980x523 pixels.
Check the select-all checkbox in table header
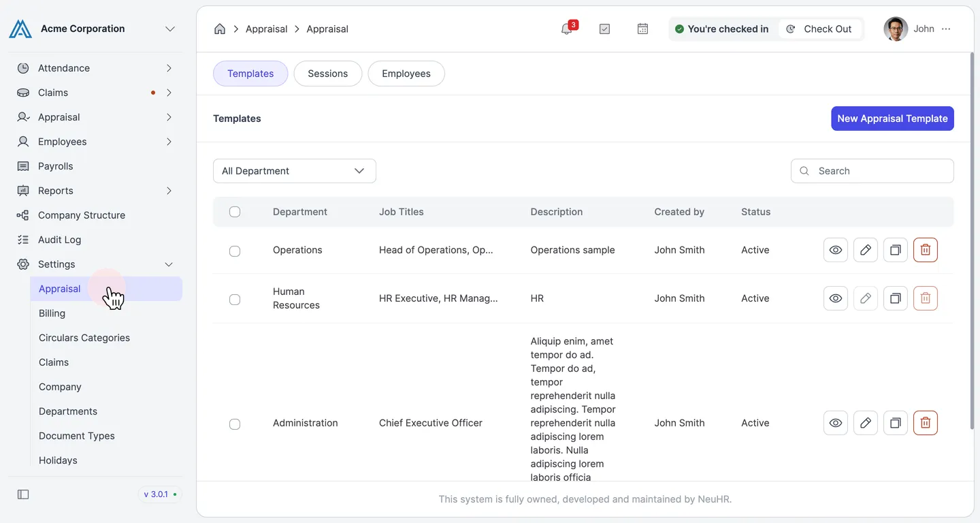pos(235,212)
